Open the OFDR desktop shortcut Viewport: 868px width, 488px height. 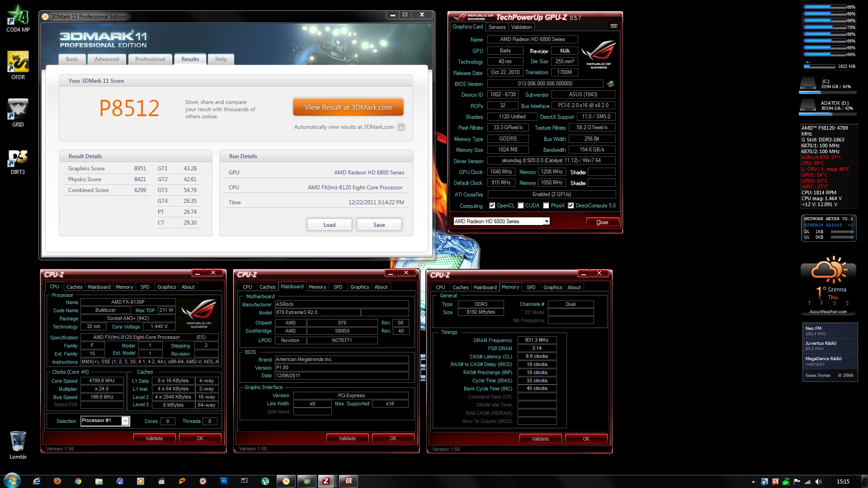[x=18, y=66]
